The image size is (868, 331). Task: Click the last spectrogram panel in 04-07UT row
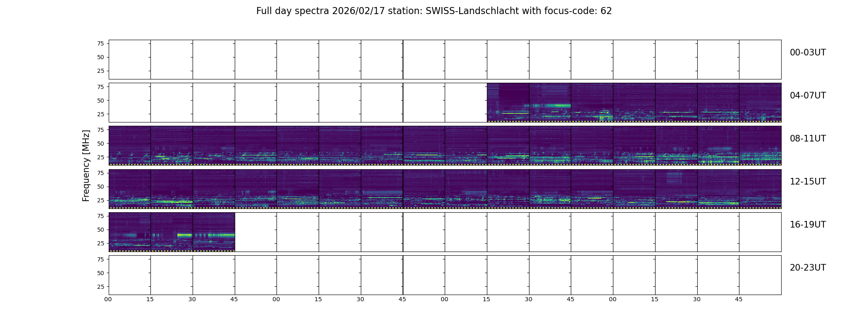pos(760,103)
